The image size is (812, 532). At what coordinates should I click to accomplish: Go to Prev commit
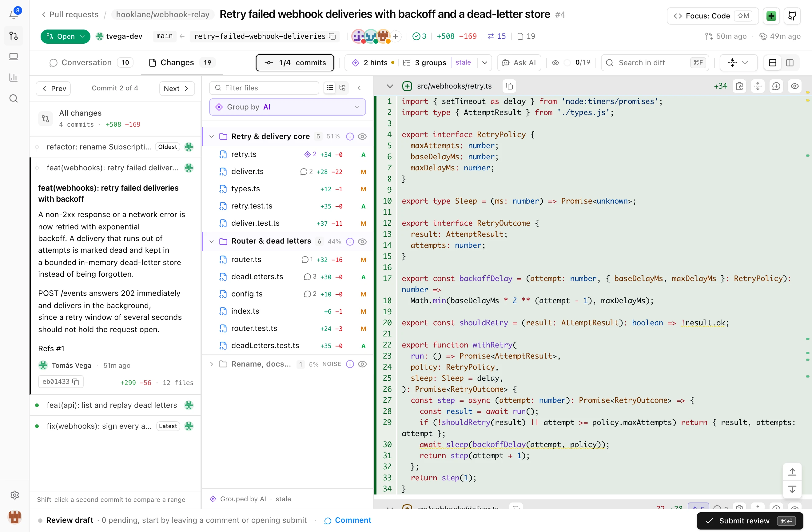click(x=53, y=88)
